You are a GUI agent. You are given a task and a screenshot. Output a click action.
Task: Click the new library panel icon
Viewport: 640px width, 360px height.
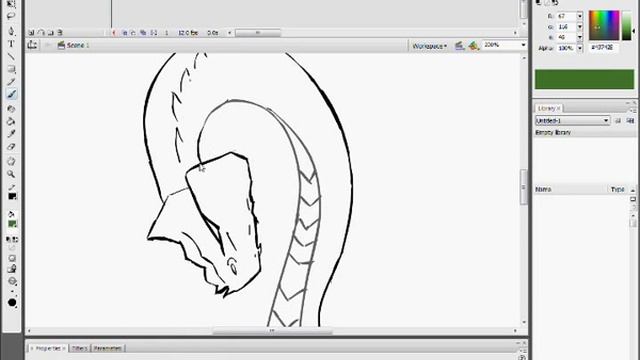point(630,120)
